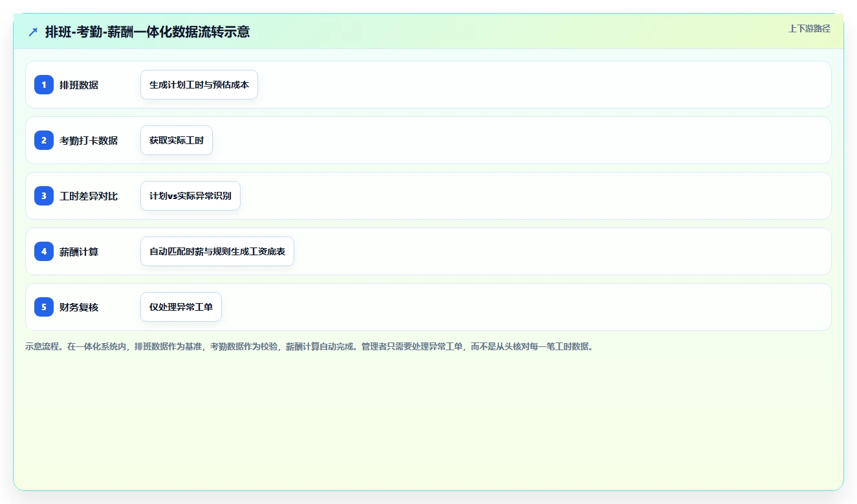Click the step 2 number badge
This screenshot has height=504, width=857.
[x=44, y=140]
